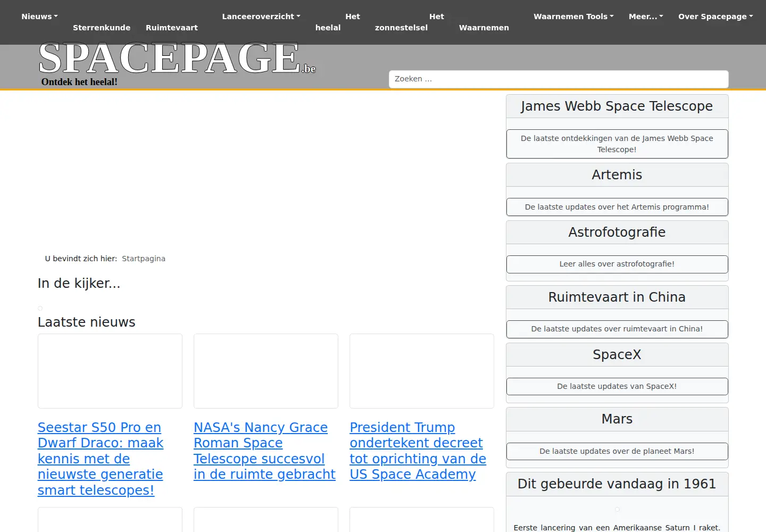
Task: Open the Leer alles over astrofotografie button
Action: (x=617, y=264)
